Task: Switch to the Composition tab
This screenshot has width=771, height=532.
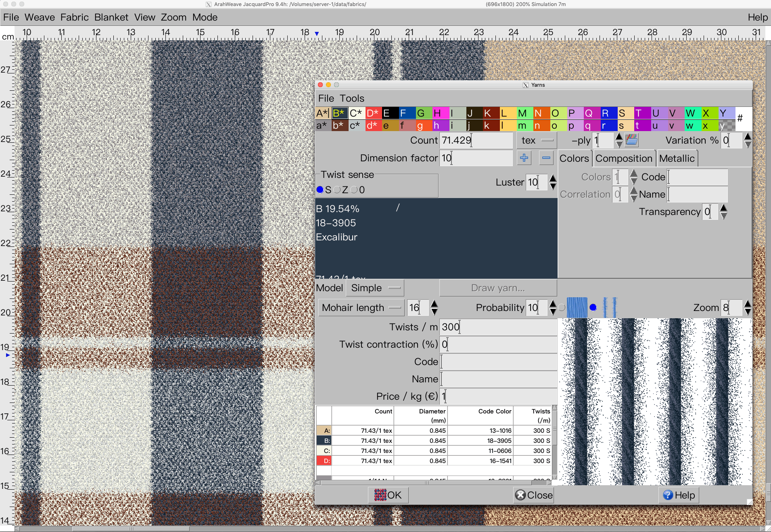Action: [624, 159]
